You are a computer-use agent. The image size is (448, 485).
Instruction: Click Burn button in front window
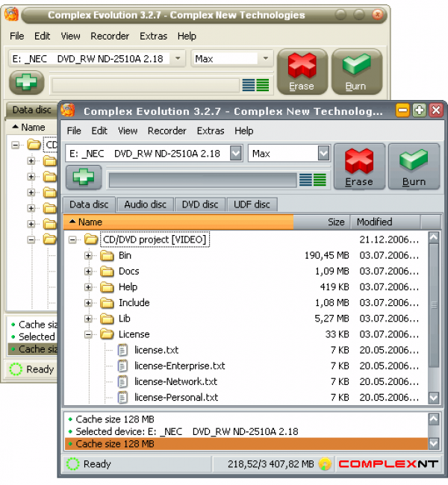(414, 166)
